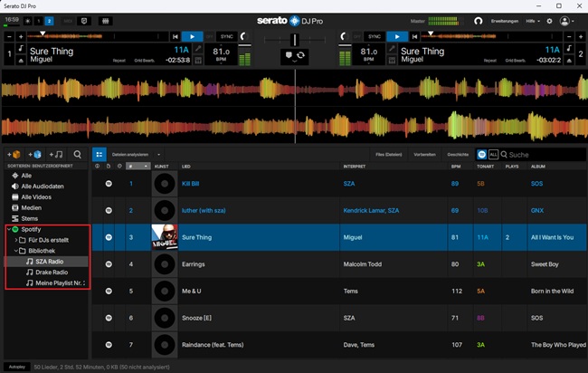Switch to layout 1 button in top bar
The height and width of the screenshot is (373, 588).
click(39, 21)
